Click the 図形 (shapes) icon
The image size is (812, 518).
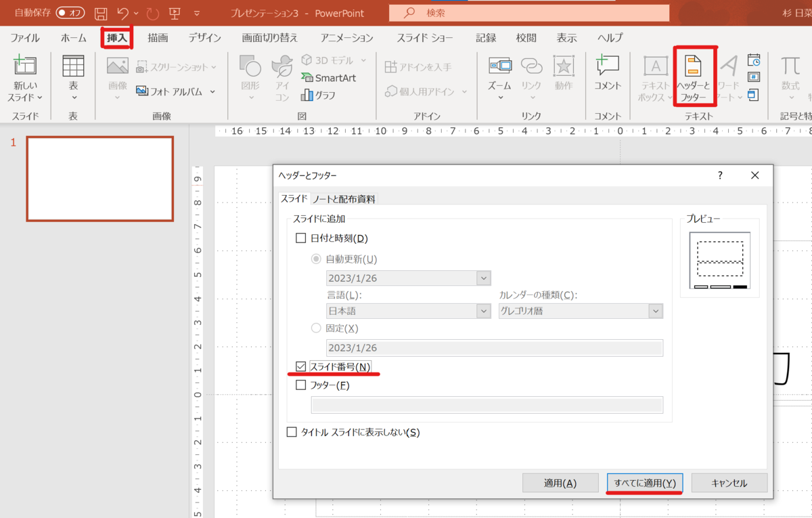[x=250, y=66]
